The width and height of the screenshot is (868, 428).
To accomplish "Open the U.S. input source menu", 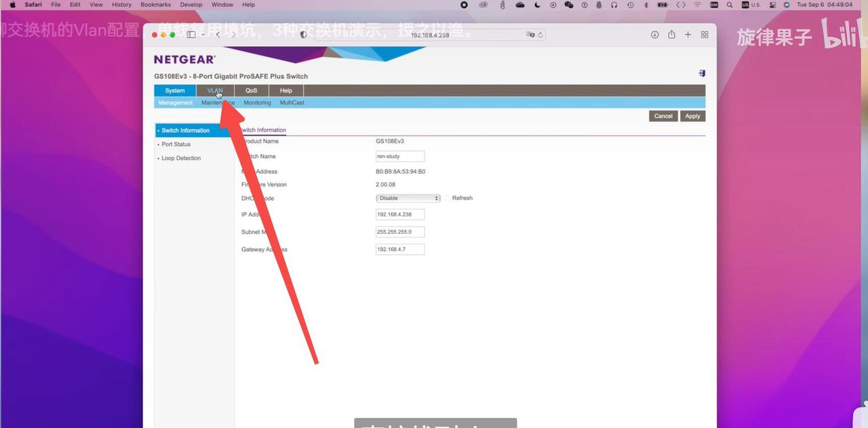I will (x=751, y=5).
